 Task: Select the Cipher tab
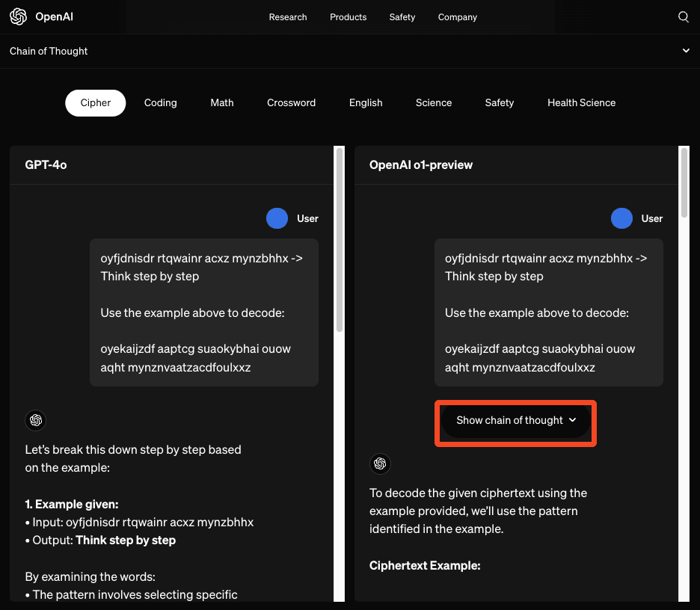click(96, 103)
